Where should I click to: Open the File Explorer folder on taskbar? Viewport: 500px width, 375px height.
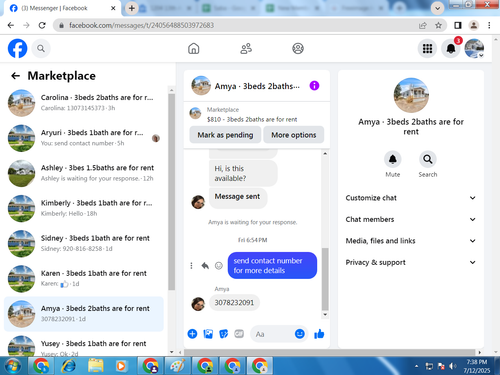96,366
